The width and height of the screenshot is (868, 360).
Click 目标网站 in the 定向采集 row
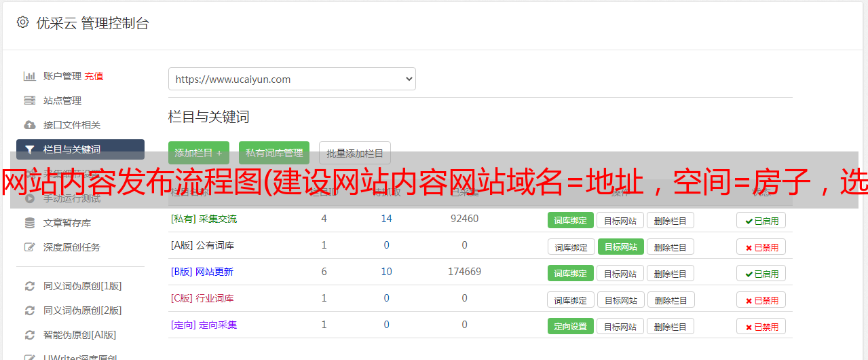(x=620, y=326)
